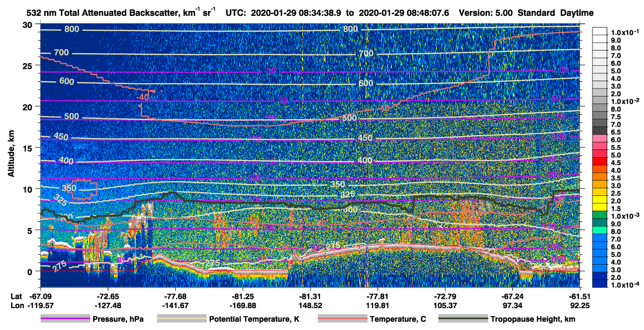The image size is (644, 330).
Task: Click the 'Temperature, C' legend label
Action: (398, 320)
